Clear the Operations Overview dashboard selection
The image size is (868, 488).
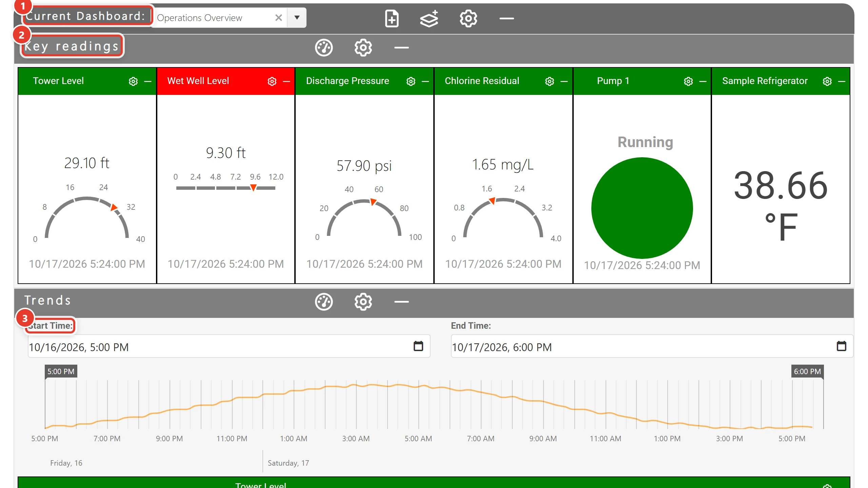pyautogui.click(x=279, y=18)
